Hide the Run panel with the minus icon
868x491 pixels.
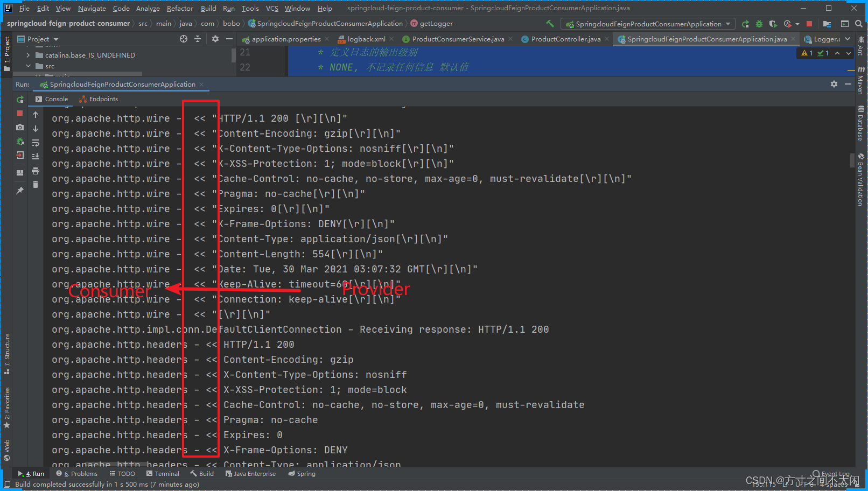point(848,84)
